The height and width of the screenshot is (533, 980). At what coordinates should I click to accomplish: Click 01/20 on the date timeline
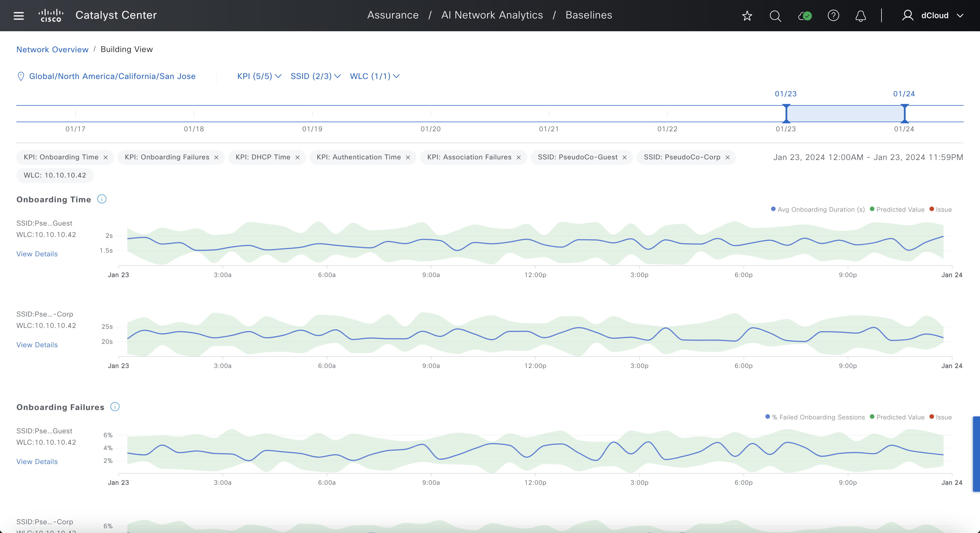pos(431,129)
